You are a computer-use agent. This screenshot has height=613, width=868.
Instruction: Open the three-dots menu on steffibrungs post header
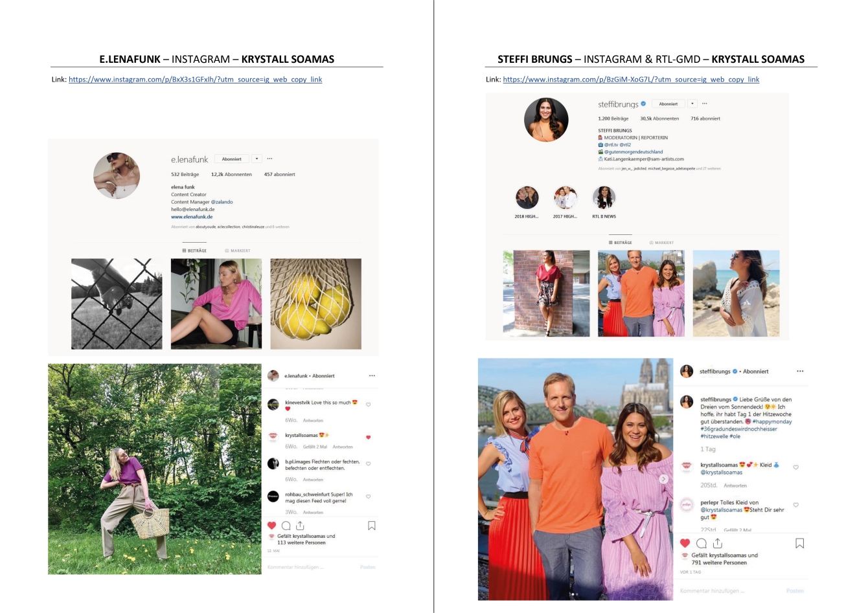coord(800,372)
